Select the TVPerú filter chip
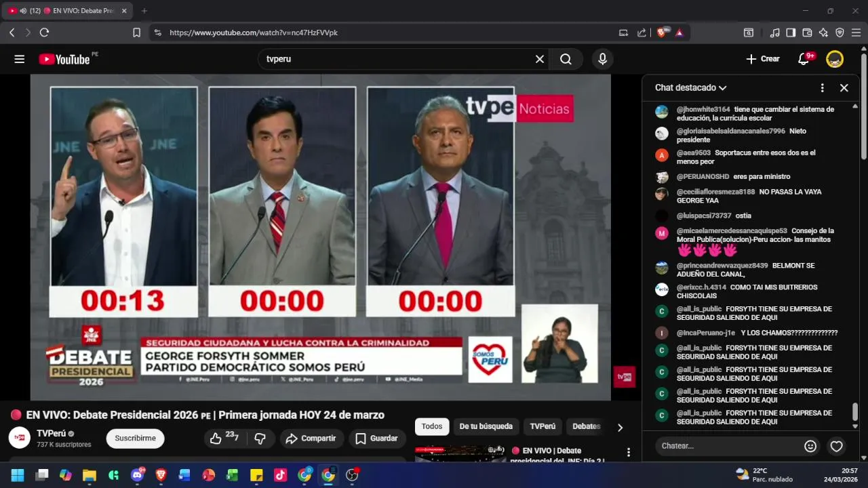Screen dimensions: 868x488 (542, 426)
